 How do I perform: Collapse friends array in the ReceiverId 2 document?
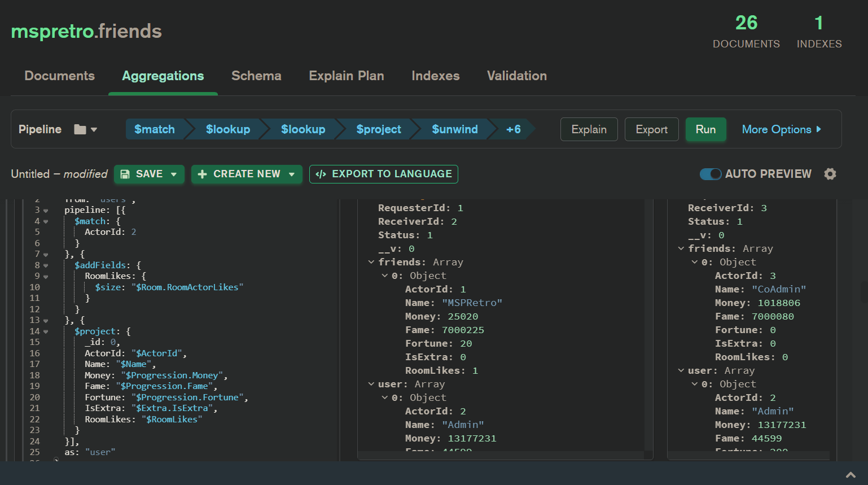point(371,262)
